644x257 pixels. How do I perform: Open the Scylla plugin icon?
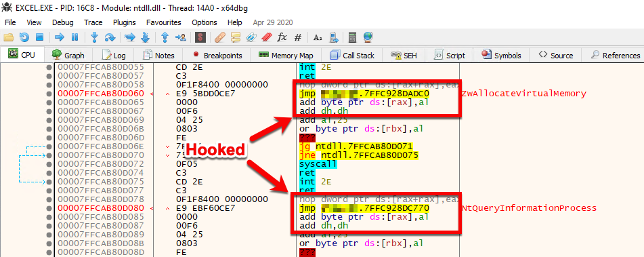tap(200, 37)
